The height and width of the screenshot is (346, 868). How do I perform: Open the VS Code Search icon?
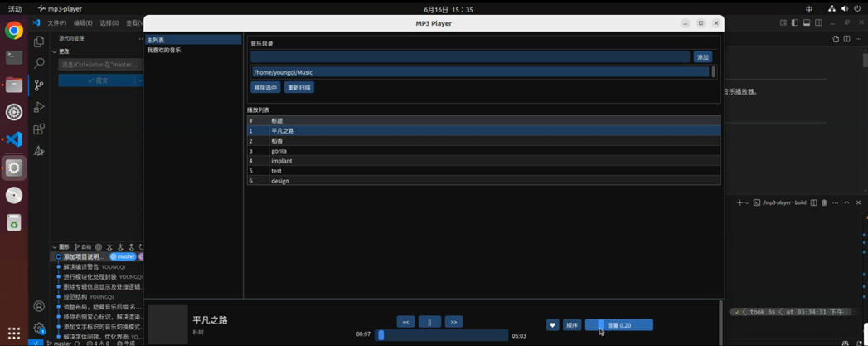[x=39, y=63]
